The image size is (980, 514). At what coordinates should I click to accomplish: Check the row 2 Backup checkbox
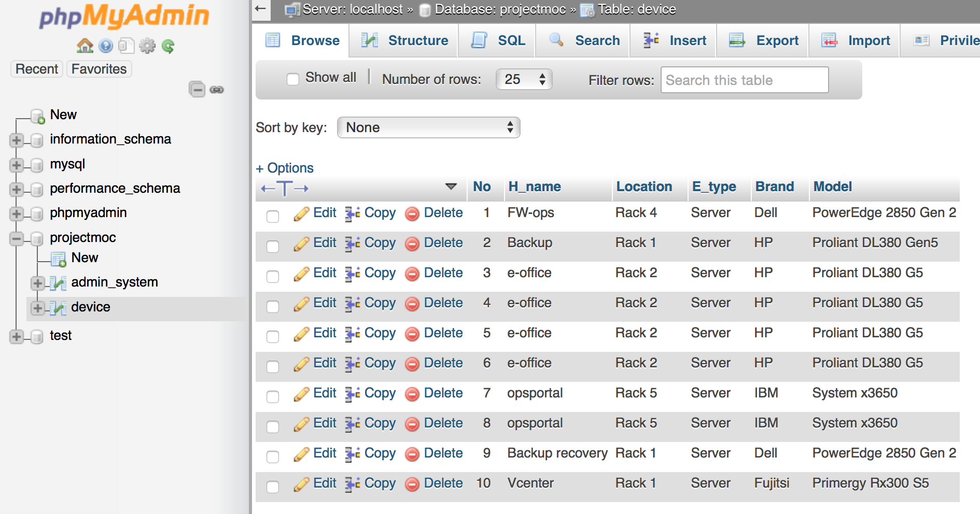[x=273, y=247]
